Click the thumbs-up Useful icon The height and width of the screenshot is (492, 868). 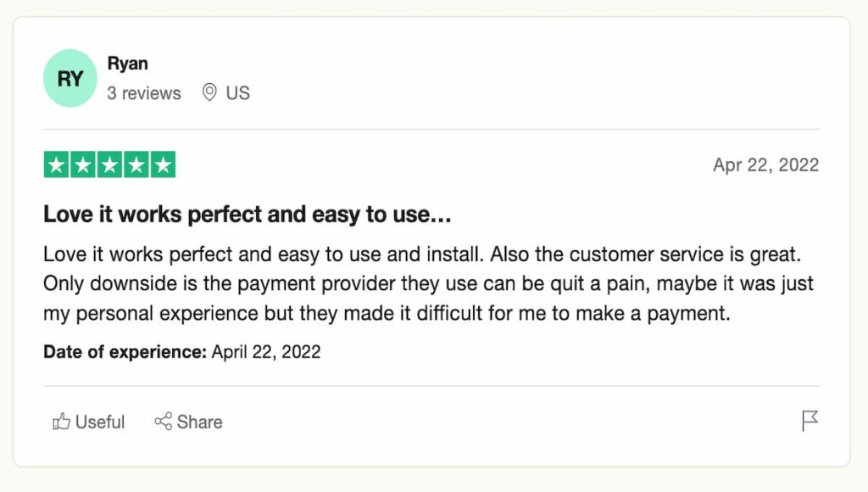click(x=61, y=422)
